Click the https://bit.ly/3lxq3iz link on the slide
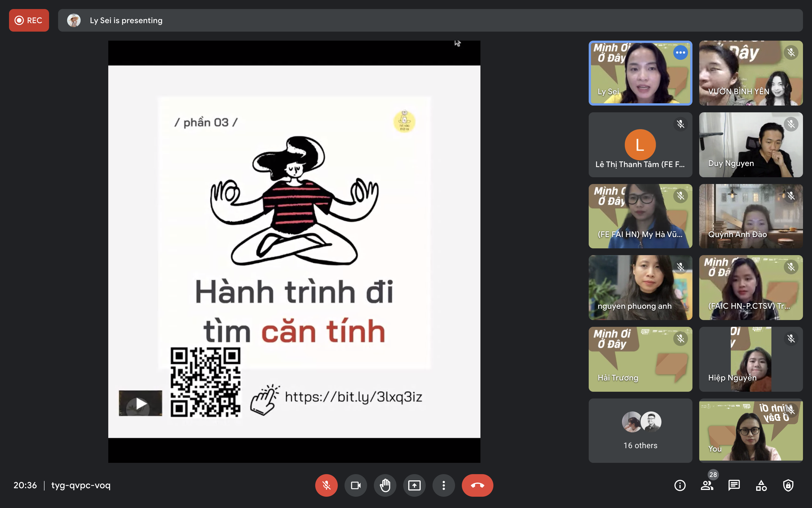The width and height of the screenshot is (812, 508). click(353, 397)
